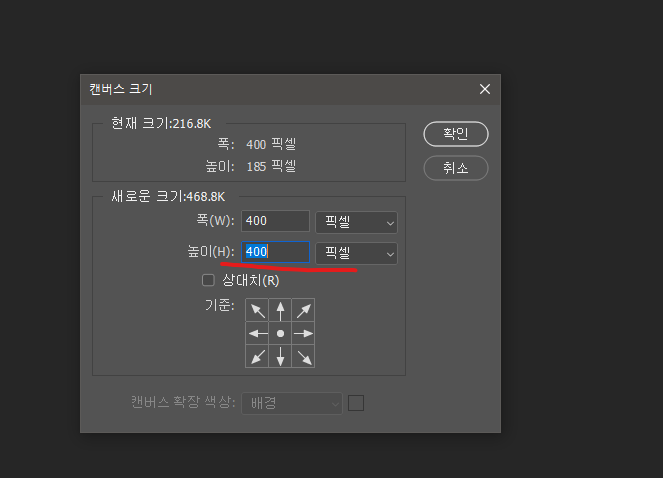The width and height of the screenshot is (663, 478).
Task: Set anchor to bottom-right arrow
Action: click(303, 356)
